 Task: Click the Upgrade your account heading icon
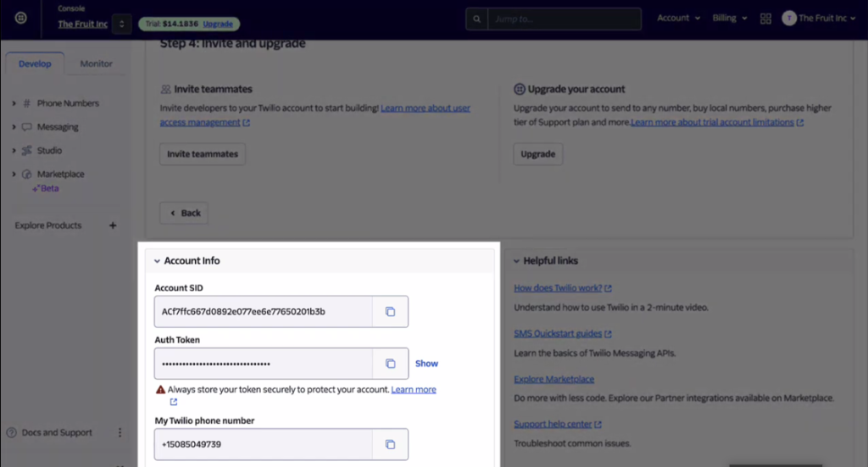[520, 89]
